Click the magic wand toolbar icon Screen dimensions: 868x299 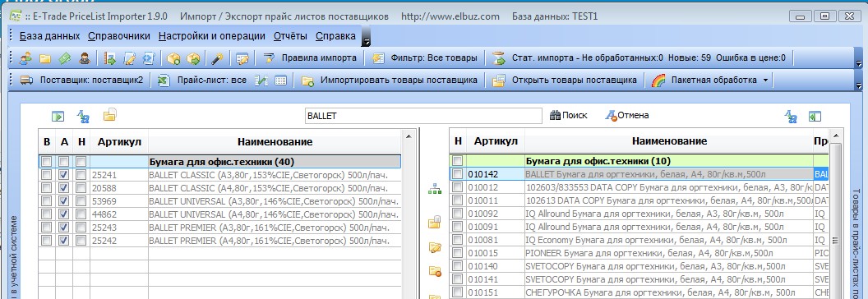[x=218, y=58]
